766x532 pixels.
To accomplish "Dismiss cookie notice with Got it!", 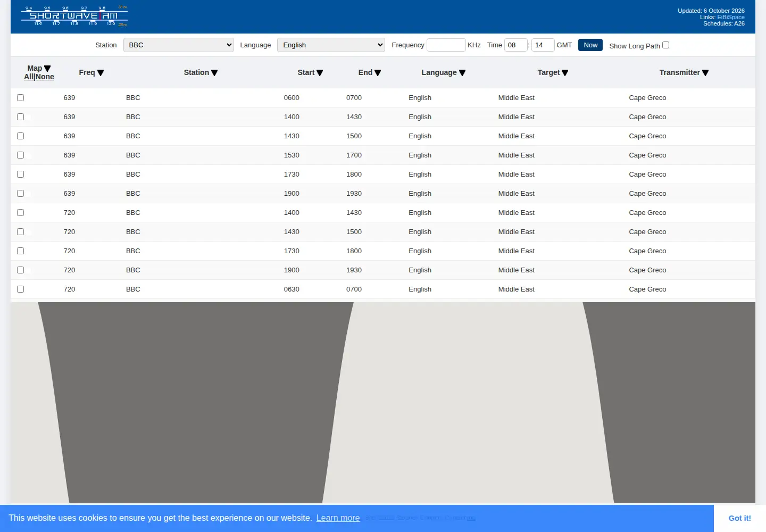I will click(739, 518).
